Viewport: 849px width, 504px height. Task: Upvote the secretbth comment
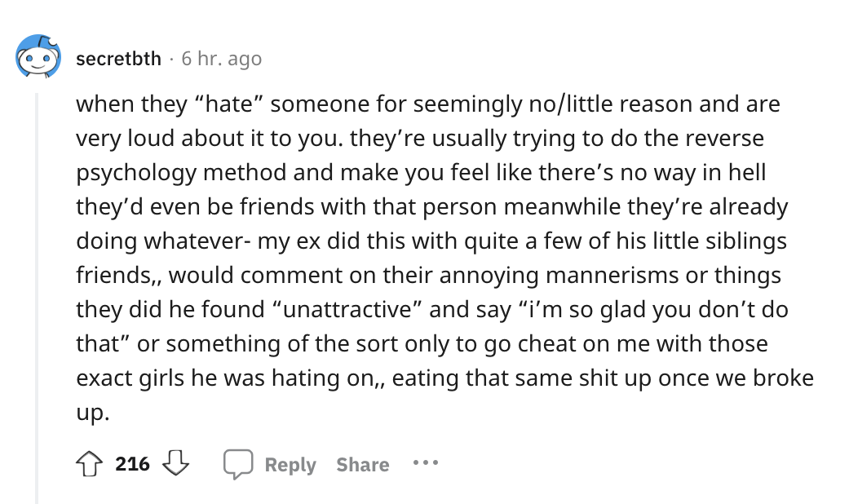[x=88, y=464]
